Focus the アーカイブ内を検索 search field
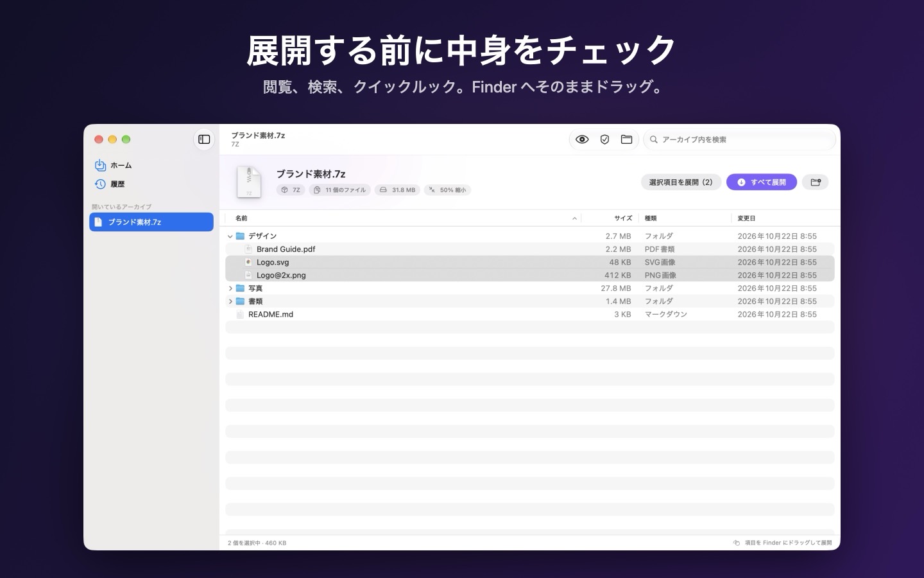924x578 pixels. 740,139
